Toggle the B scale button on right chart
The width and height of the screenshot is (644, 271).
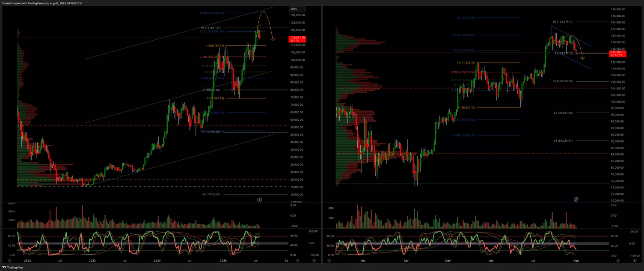[634, 260]
